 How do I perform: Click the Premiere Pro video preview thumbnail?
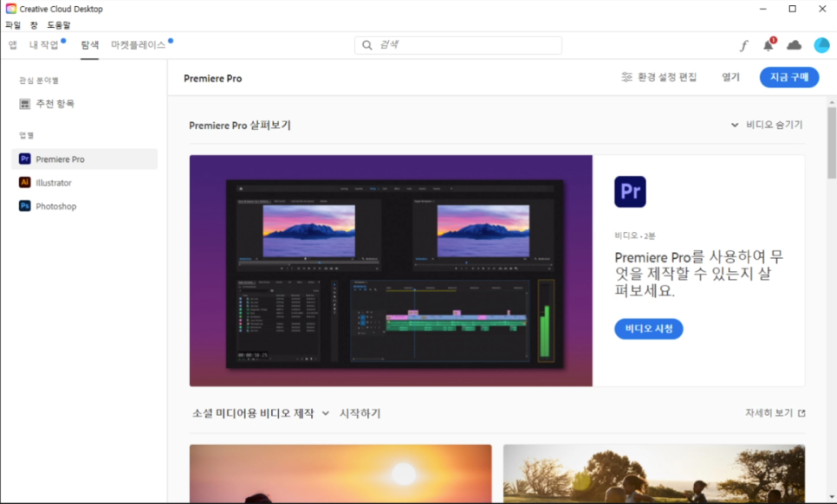(x=391, y=271)
